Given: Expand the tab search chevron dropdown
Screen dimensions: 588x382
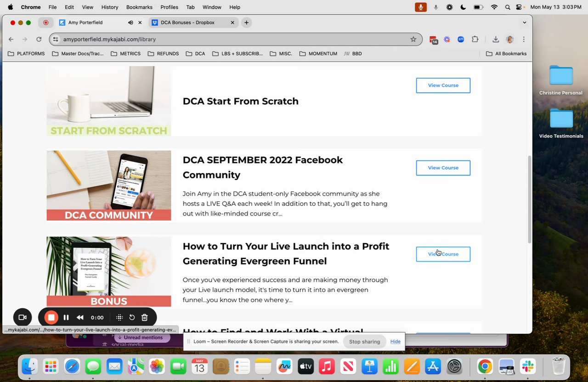Looking at the screenshot, I should coord(525,23).
